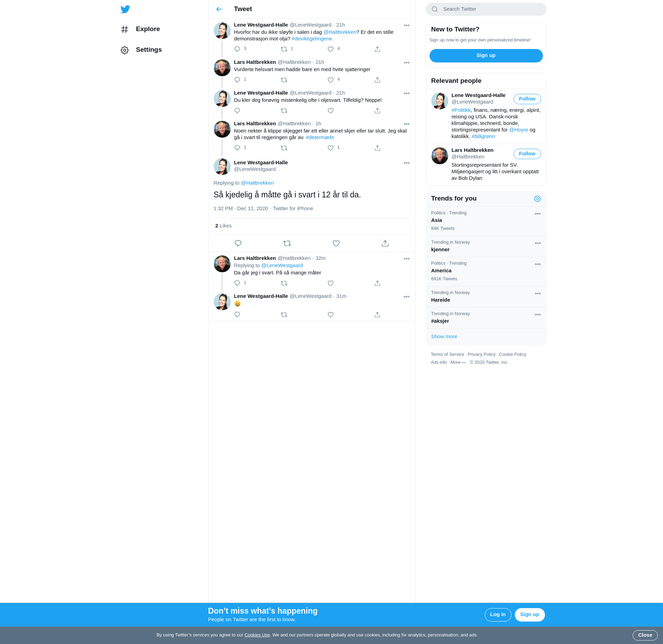
Task: Open more options for the kjenner trend
Action: [538, 243]
